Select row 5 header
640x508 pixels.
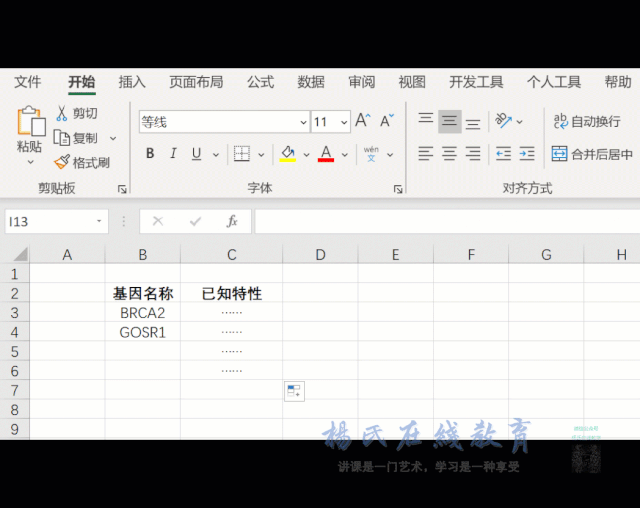click(15, 351)
